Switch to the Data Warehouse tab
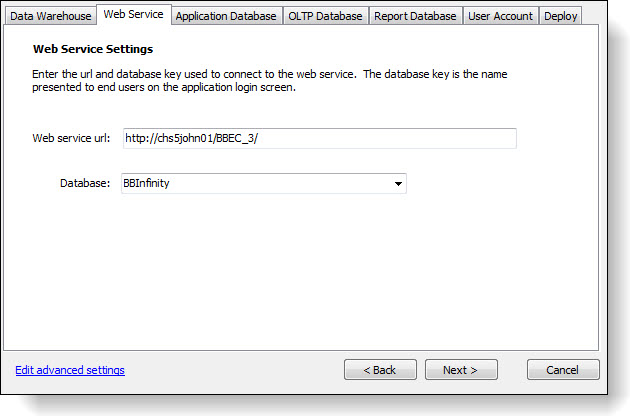This screenshot has width=630, height=416. [x=50, y=16]
